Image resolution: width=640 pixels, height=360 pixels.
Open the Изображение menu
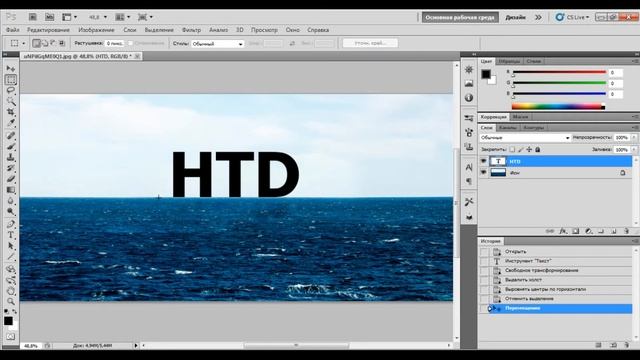(96, 30)
